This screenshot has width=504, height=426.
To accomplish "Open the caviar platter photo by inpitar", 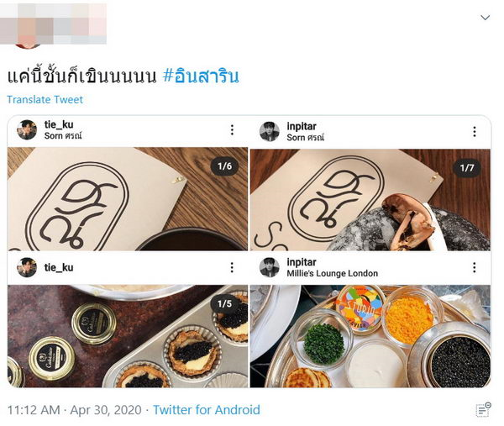I will (x=370, y=336).
